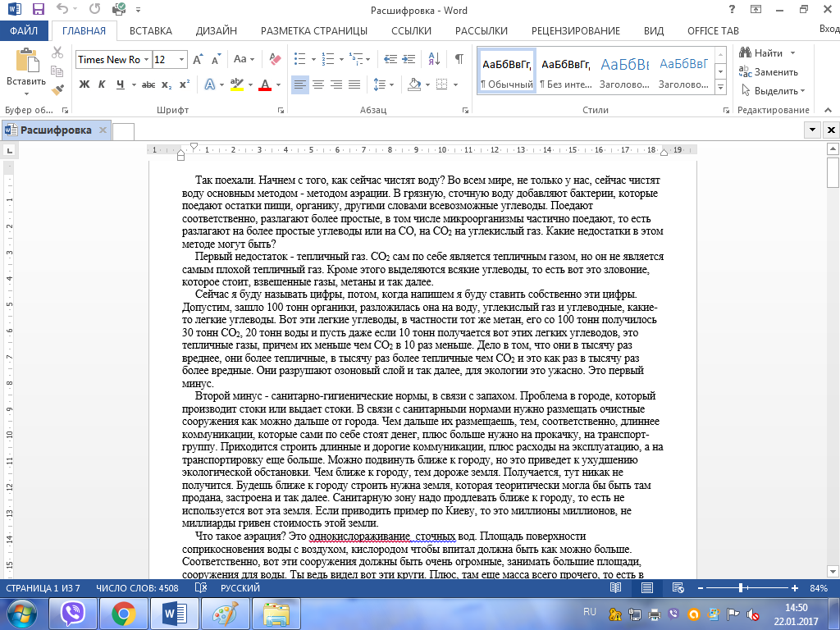Click the Найти (Find) button

point(761,53)
